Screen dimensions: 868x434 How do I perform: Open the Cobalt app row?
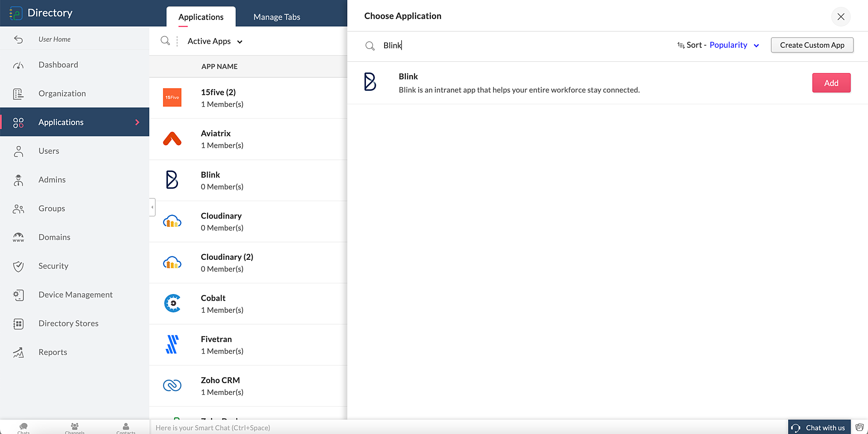tap(248, 304)
